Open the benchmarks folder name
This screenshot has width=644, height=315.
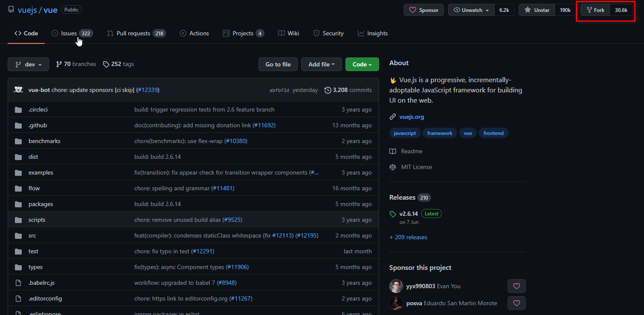point(44,141)
